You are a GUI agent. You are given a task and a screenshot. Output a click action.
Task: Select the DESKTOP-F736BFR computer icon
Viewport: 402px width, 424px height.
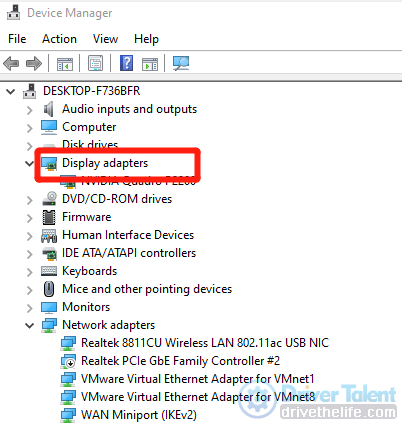coord(30,91)
